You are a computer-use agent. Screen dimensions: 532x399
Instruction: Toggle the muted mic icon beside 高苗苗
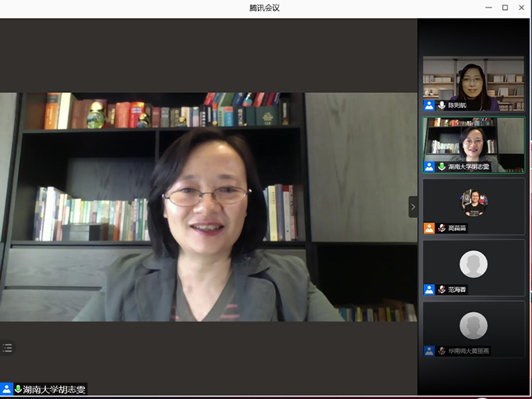coord(442,228)
